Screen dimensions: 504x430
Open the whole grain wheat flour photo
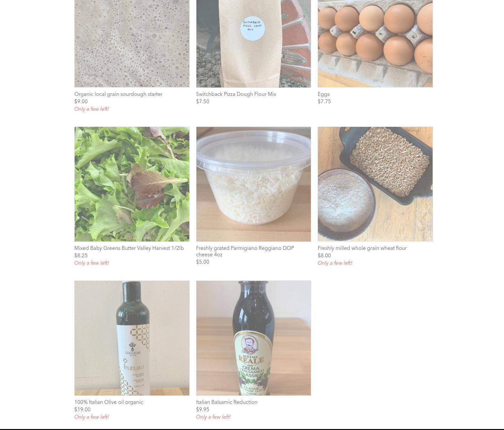point(375,184)
